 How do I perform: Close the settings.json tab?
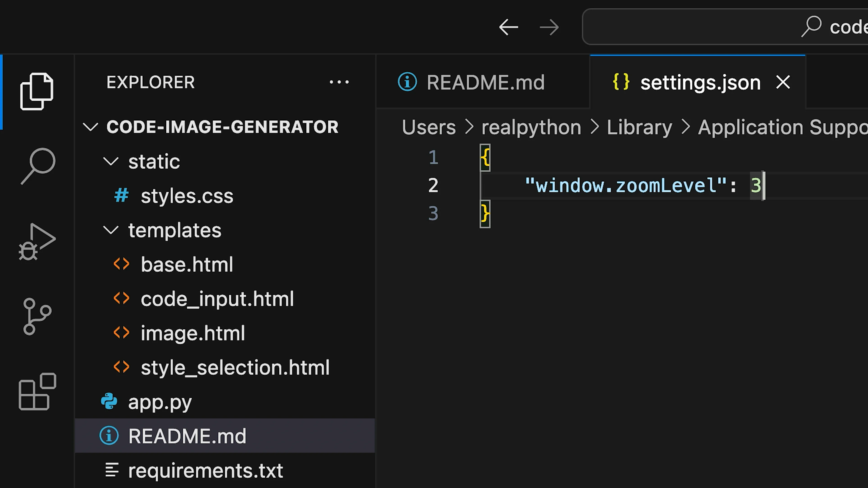pos(783,82)
